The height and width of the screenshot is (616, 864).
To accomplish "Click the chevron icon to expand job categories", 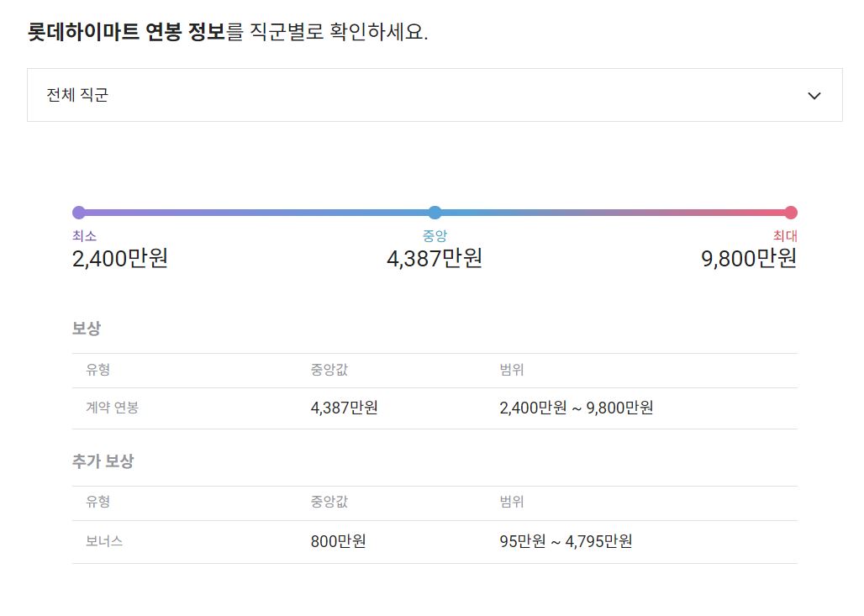I will (x=814, y=96).
